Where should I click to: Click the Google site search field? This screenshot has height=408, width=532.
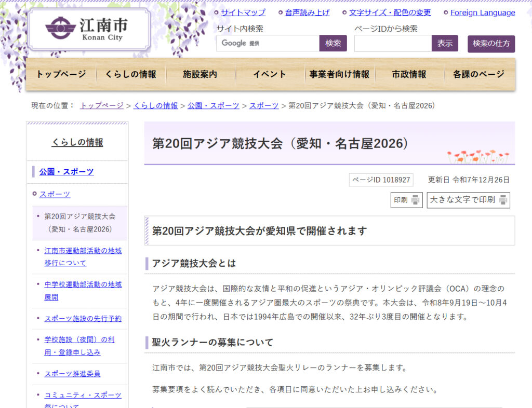(x=268, y=43)
